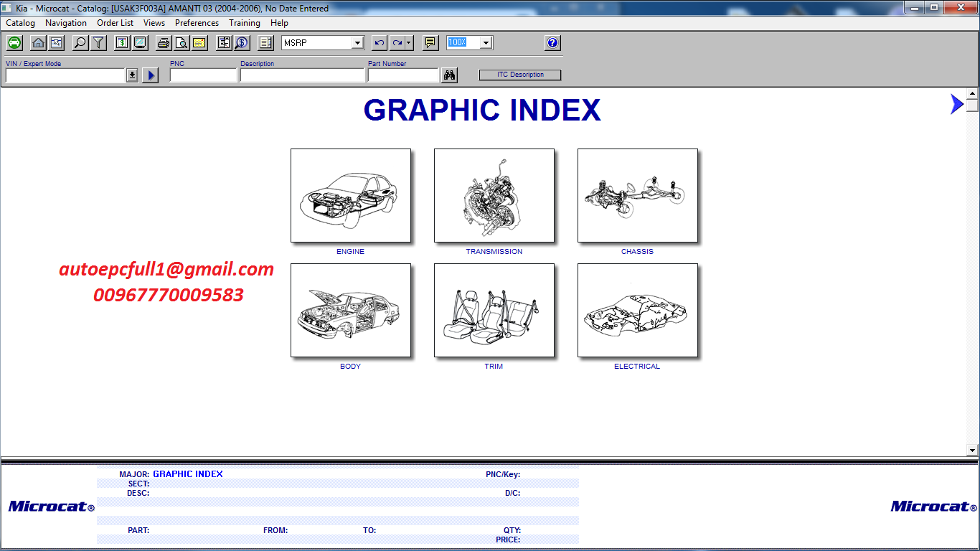
Task: Select the trim seats illustration thumbnail
Action: pyautogui.click(x=494, y=311)
